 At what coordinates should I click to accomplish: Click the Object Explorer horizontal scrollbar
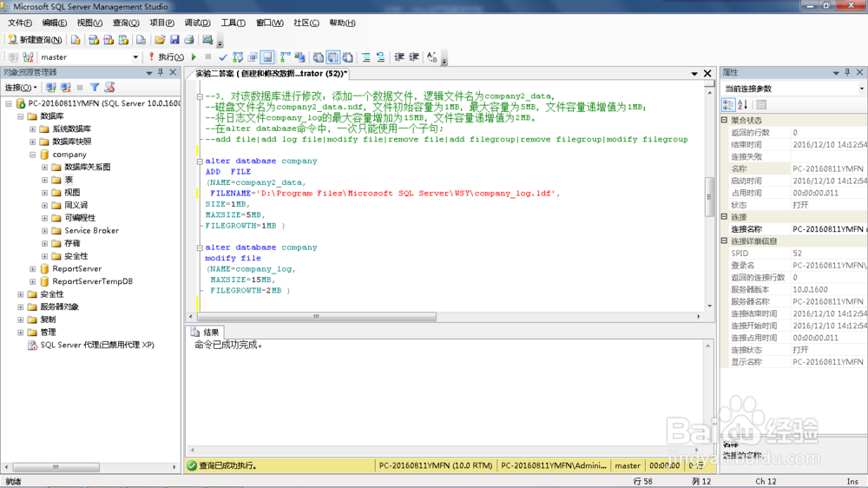pos(56,467)
